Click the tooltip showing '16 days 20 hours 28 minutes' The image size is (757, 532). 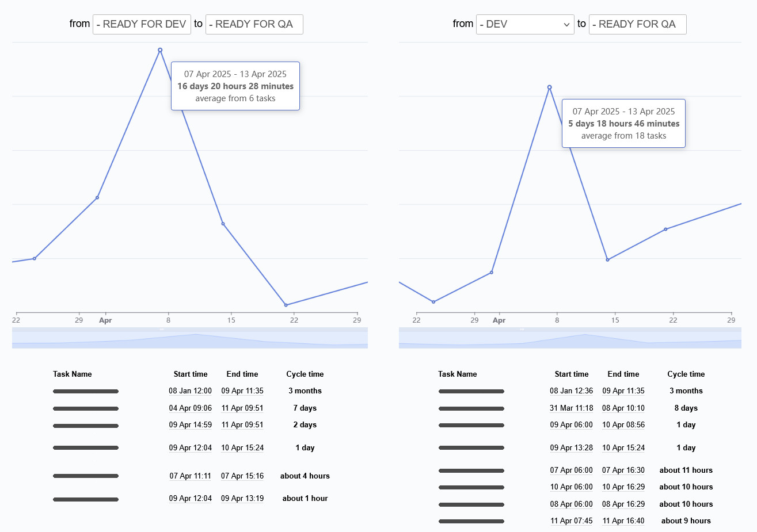(x=235, y=86)
